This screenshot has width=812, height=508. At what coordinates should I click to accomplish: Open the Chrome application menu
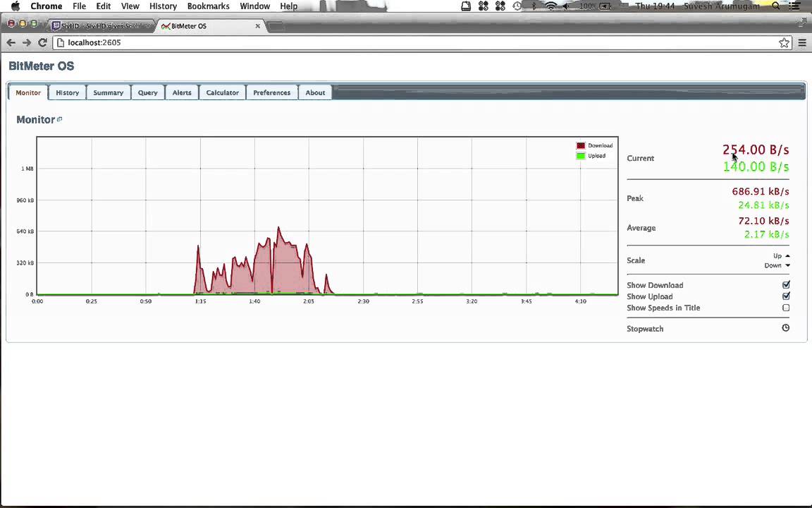tap(46, 6)
